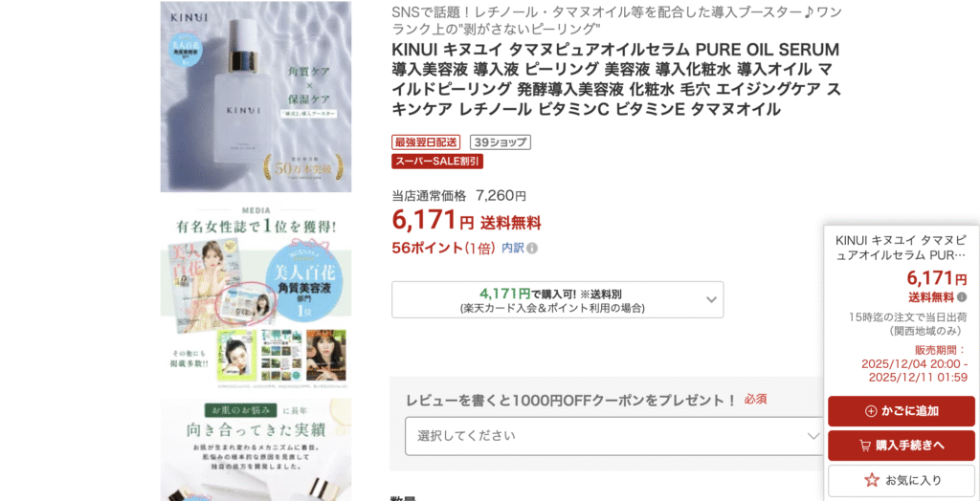Click the 最強翌日配送 badge
The image size is (980, 501).
(x=426, y=142)
